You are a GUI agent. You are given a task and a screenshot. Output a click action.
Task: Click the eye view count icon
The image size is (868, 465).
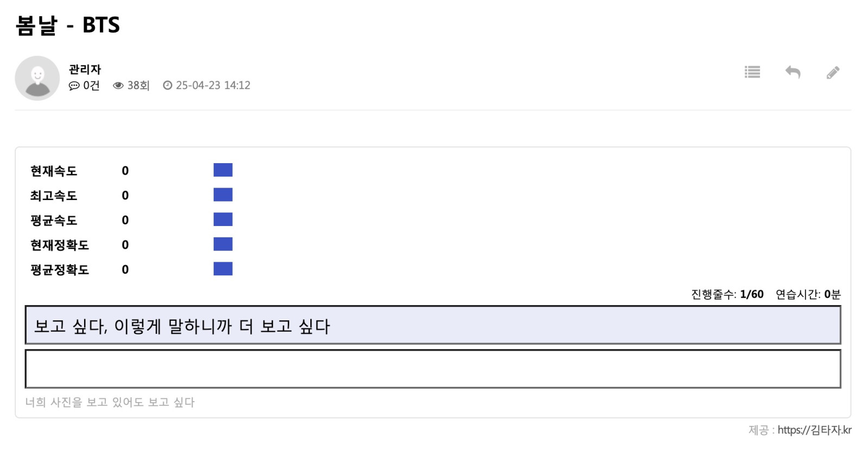(x=118, y=86)
